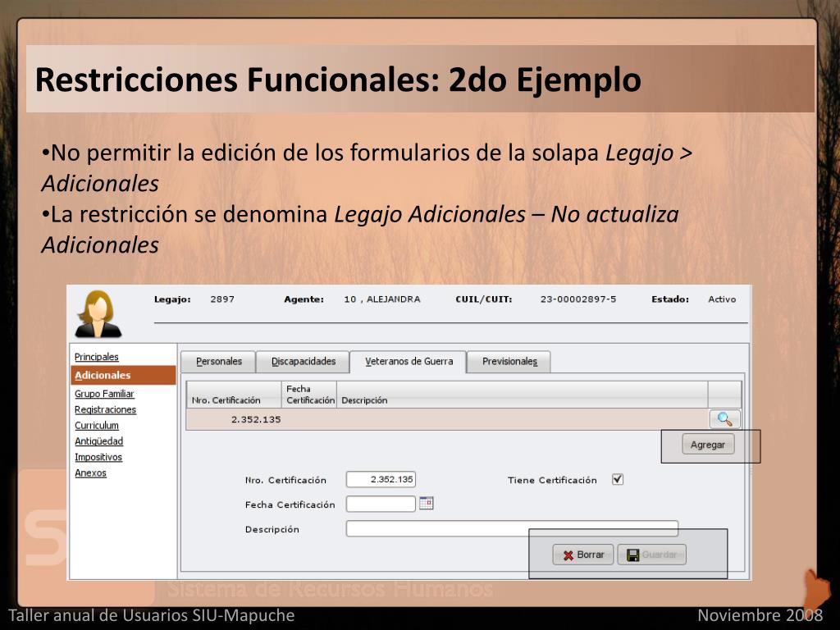Go to Antigüedad in the sidebar
840x630 pixels.
pos(98,441)
